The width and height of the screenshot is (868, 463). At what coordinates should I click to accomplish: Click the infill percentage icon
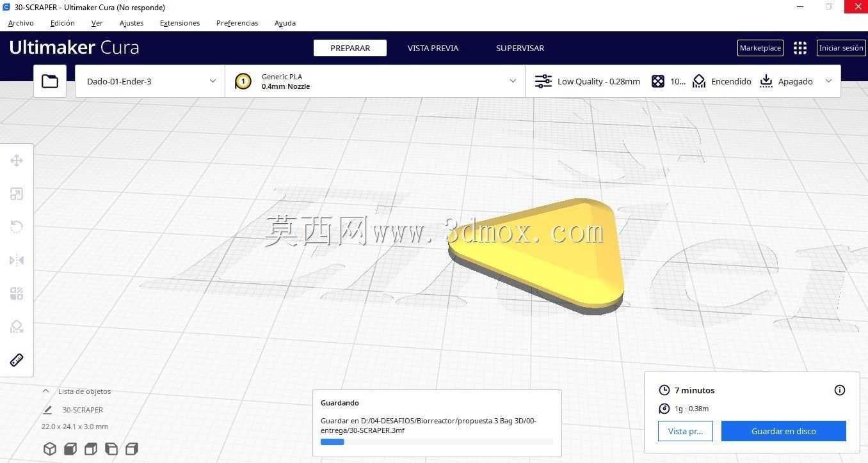(x=658, y=81)
